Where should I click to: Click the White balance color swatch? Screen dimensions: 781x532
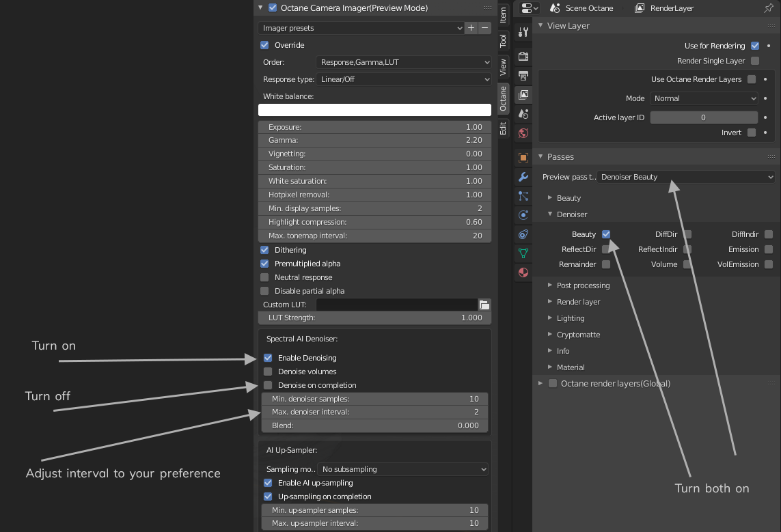pos(374,110)
